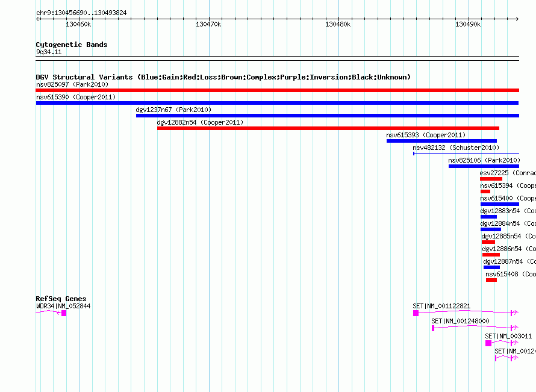Click the chr9:130456690..130493824 region text
The image size is (536, 392).
[81, 13]
